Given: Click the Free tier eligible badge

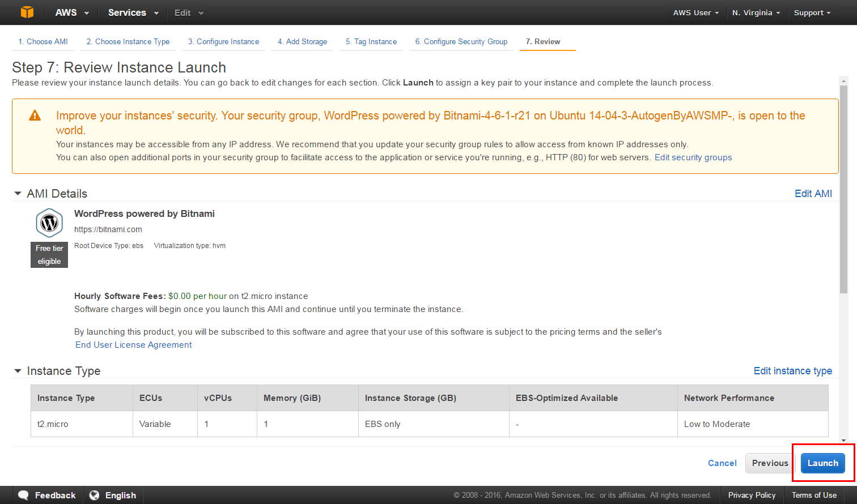Looking at the screenshot, I should 49,255.
